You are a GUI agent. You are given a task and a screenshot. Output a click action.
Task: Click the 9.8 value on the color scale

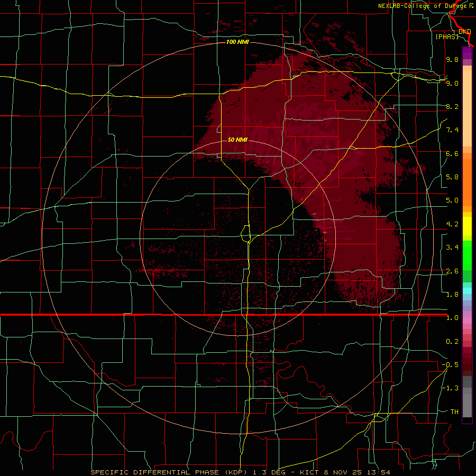[x=452, y=59]
